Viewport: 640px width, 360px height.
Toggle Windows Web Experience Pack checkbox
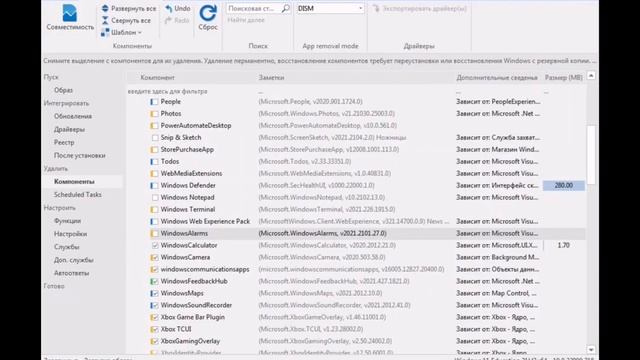coord(154,221)
